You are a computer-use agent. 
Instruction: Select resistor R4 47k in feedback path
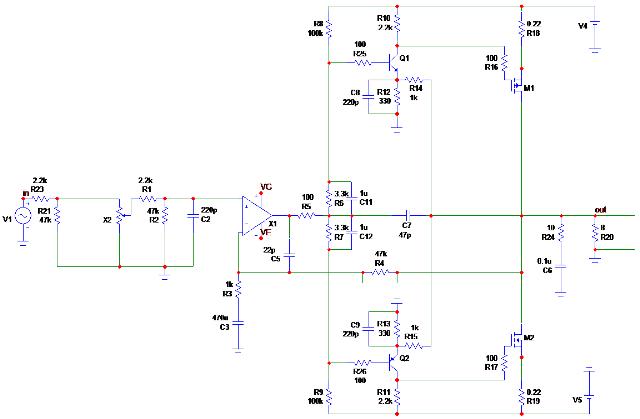pos(380,272)
